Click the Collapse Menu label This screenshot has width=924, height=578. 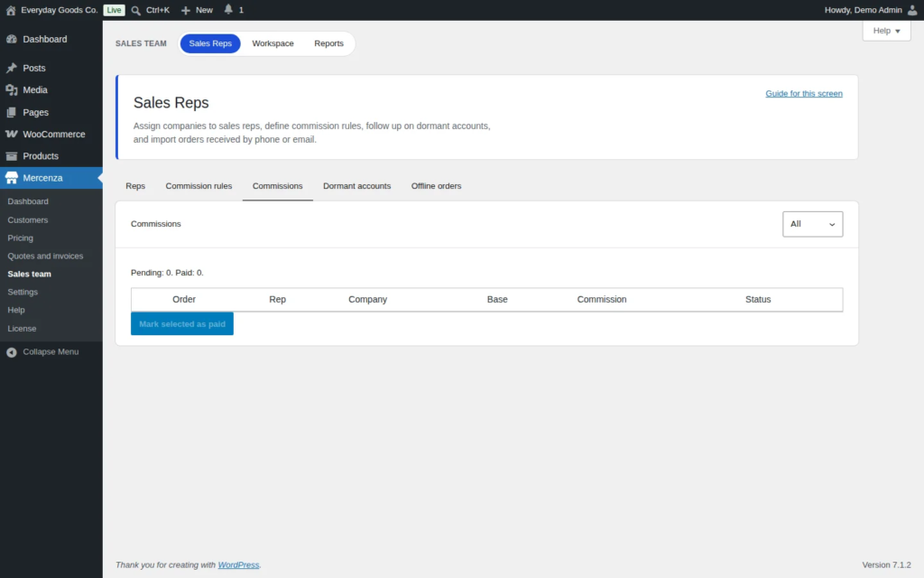pyautogui.click(x=51, y=351)
